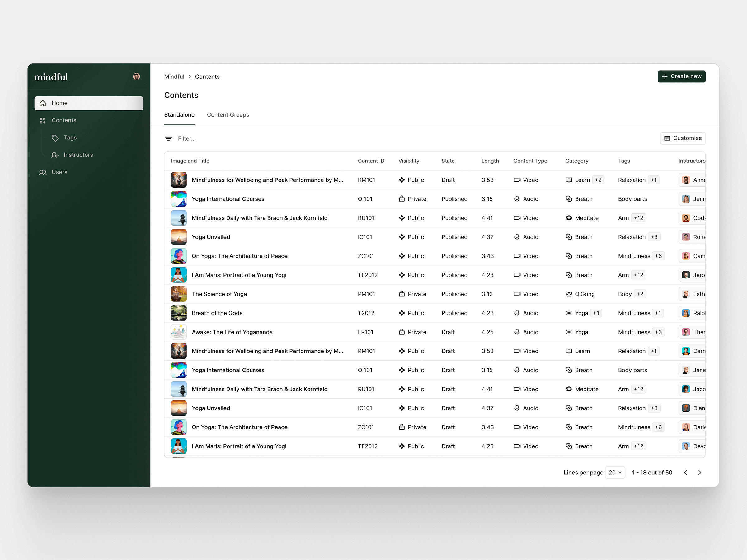Click the mindful logo
This screenshot has height=560, width=747.
[x=51, y=77]
